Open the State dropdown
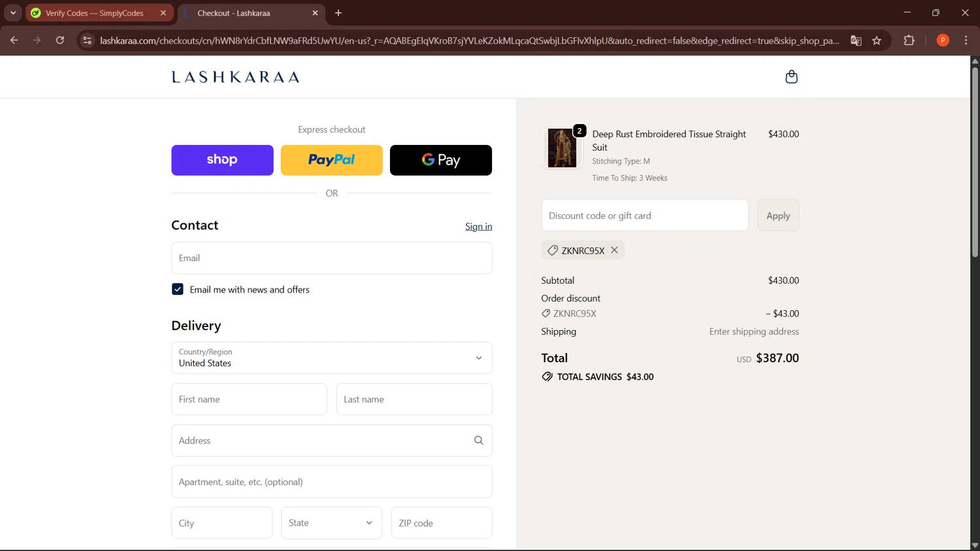 pos(332,523)
